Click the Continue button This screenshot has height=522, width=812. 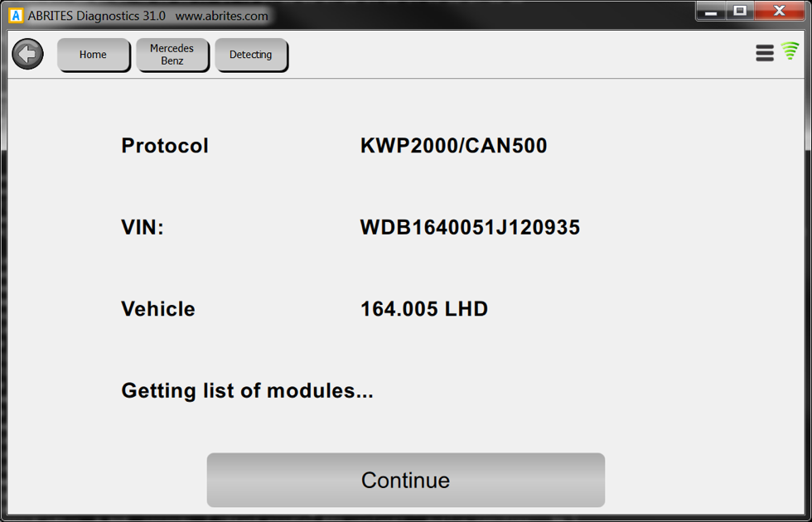pyautogui.click(x=405, y=480)
